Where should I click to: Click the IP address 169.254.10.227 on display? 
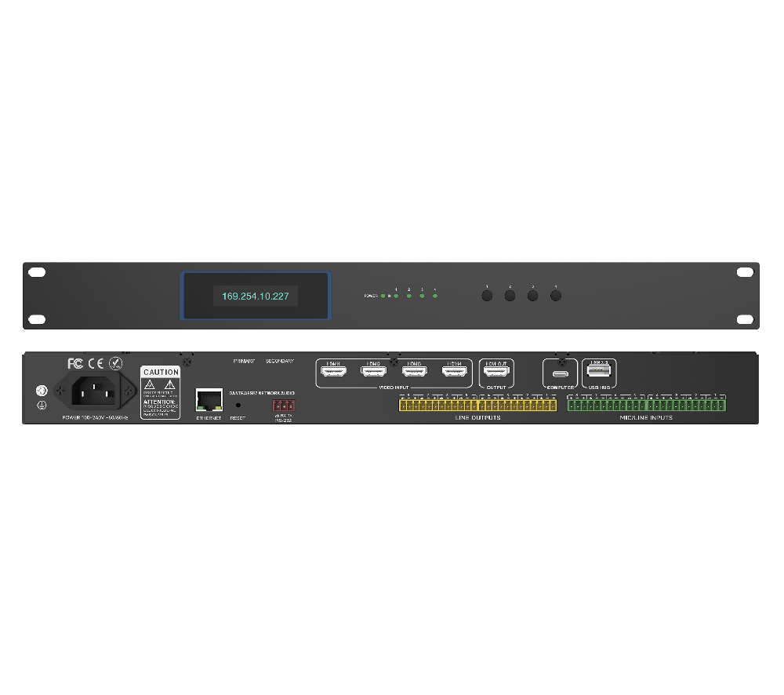[256, 297]
